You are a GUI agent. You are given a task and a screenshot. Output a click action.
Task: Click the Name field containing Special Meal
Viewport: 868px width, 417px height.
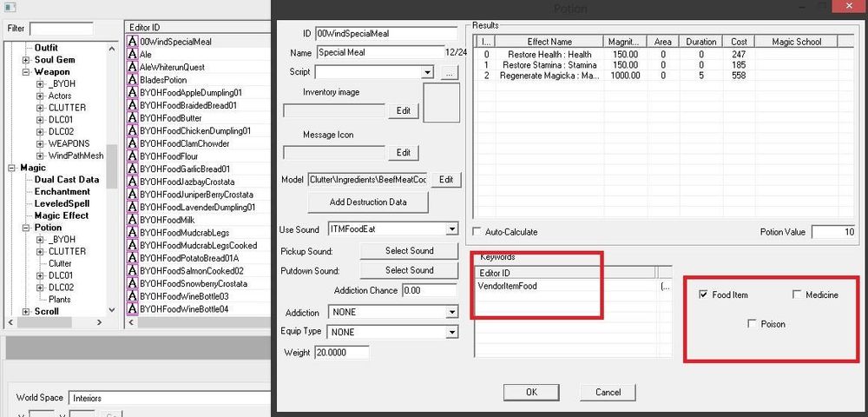click(380, 53)
